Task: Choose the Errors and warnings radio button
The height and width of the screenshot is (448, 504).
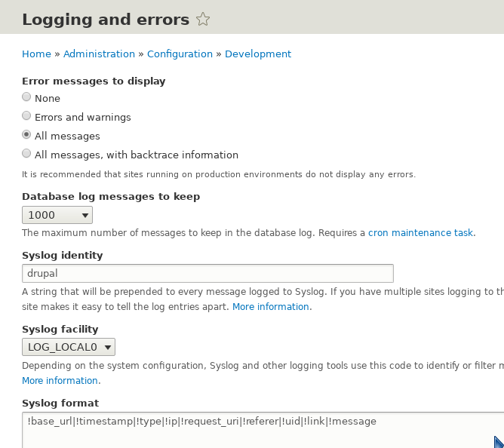Action: point(27,116)
